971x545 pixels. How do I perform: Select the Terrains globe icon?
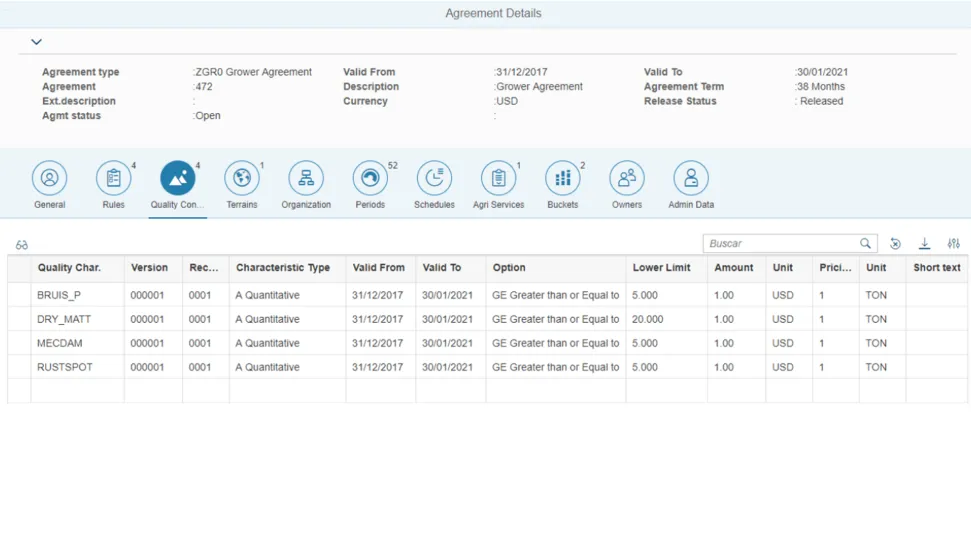click(x=241, y=179)
